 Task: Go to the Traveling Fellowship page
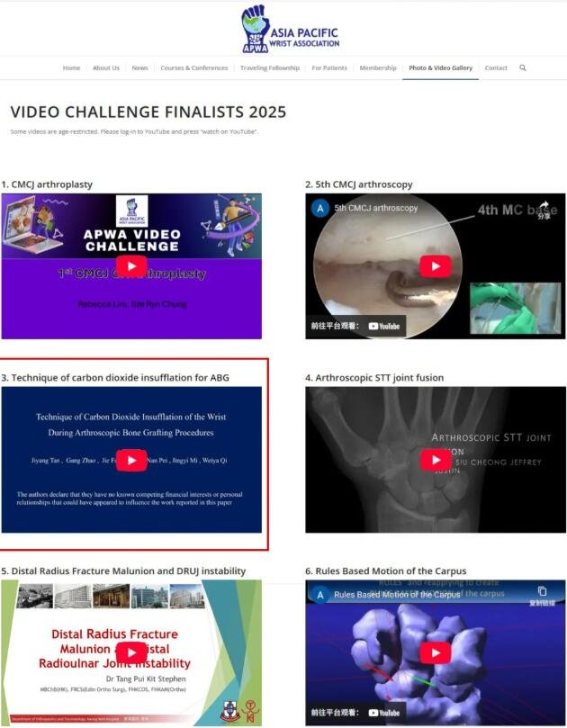(270, 67)
